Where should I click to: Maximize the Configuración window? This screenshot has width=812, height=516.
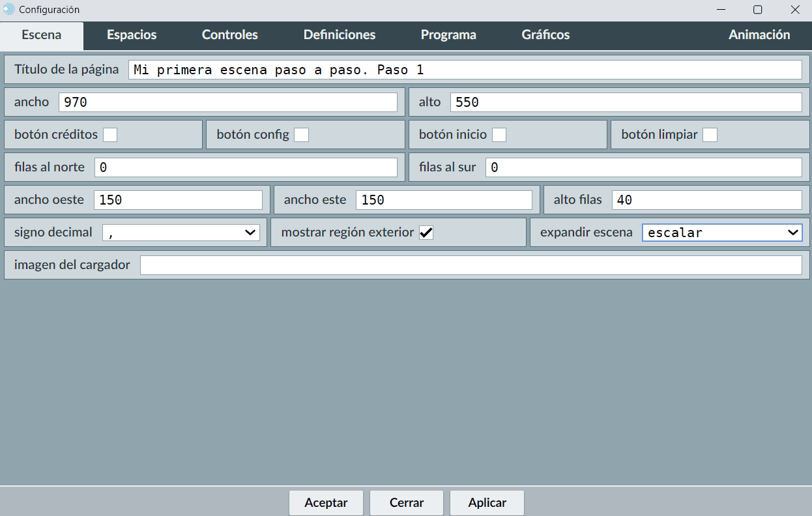[x=758, y=10]
